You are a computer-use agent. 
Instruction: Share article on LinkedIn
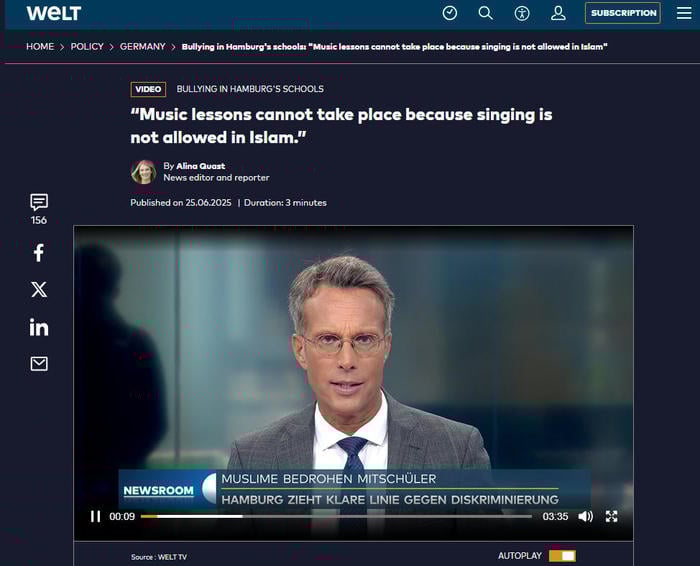39,327
